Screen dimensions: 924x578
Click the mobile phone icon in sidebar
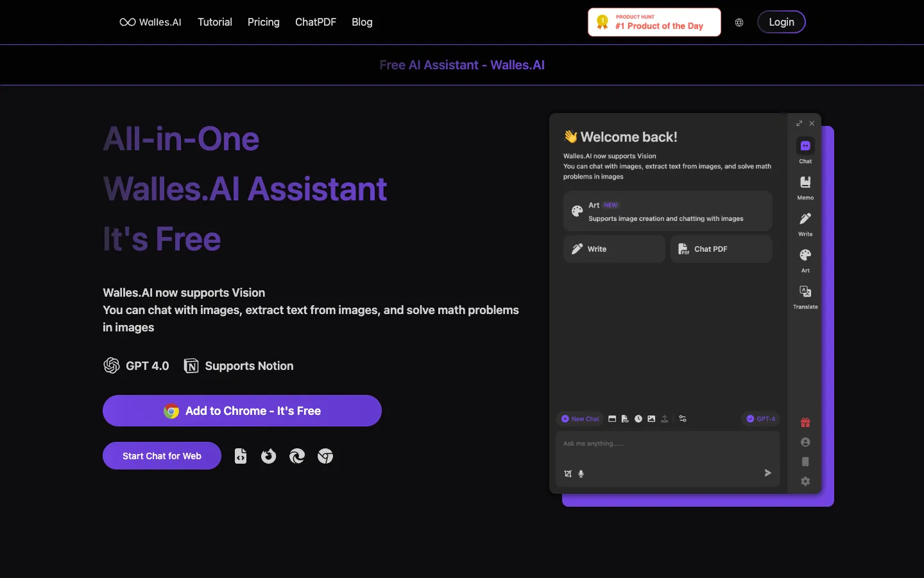(x=805, y=462)
